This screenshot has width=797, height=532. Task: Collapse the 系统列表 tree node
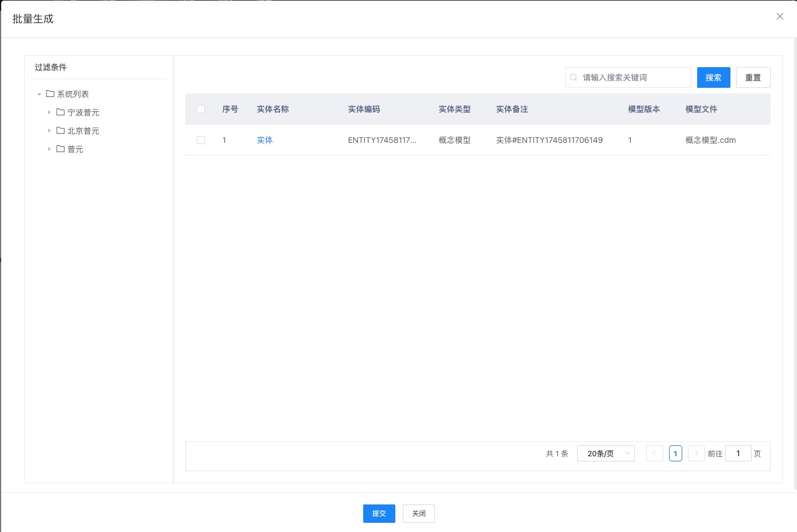click(x=39, y=94)
